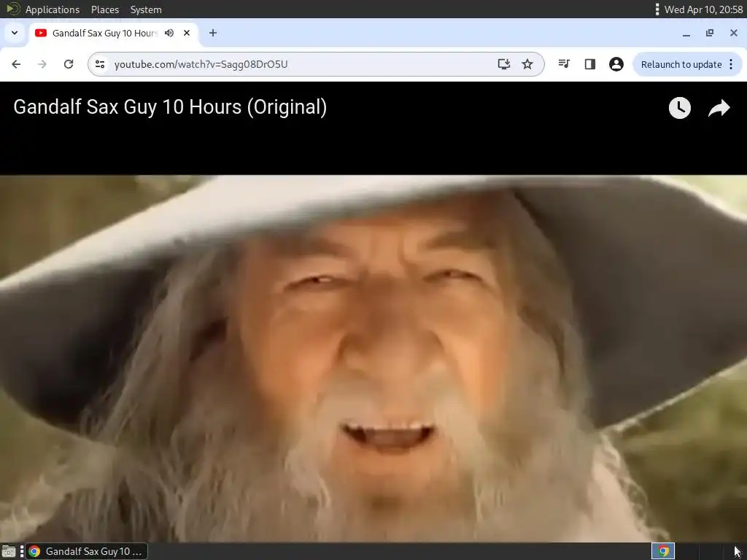The width and height of the screenshot is (747, 560).
Task: Click the date and time clock
Action: (704, 9)
